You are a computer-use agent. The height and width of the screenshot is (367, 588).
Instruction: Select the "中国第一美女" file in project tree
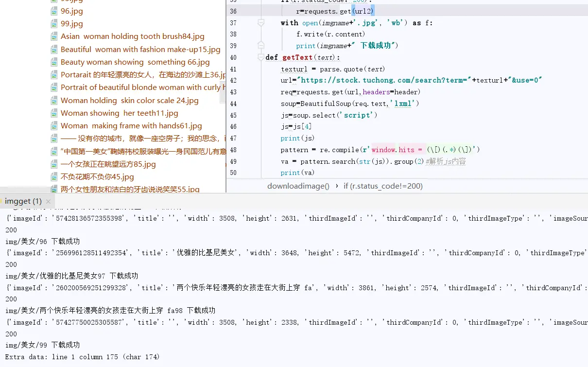(x=143, y=151)
